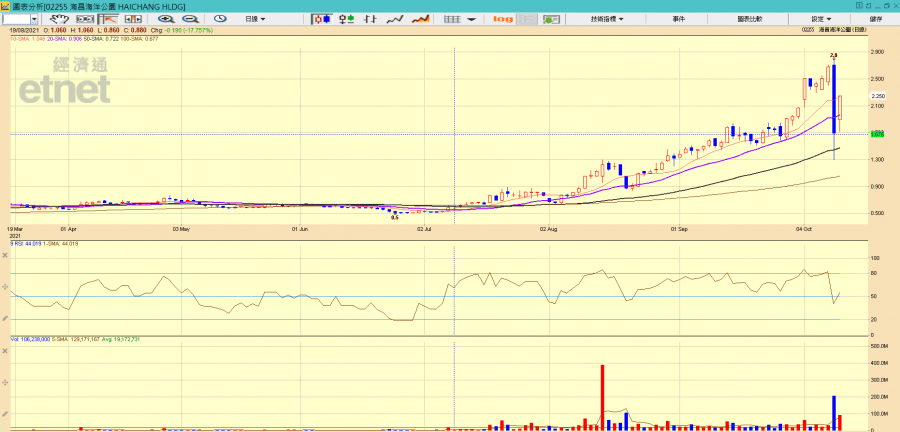The image size is (900, 432).
Task: Open the clock time period icon
Action: click(x=220, y=19)
